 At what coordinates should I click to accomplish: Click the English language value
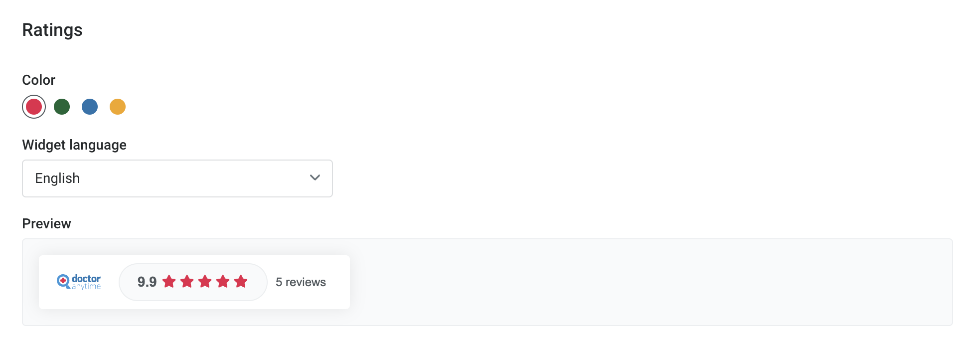click(x=57, y=178)
